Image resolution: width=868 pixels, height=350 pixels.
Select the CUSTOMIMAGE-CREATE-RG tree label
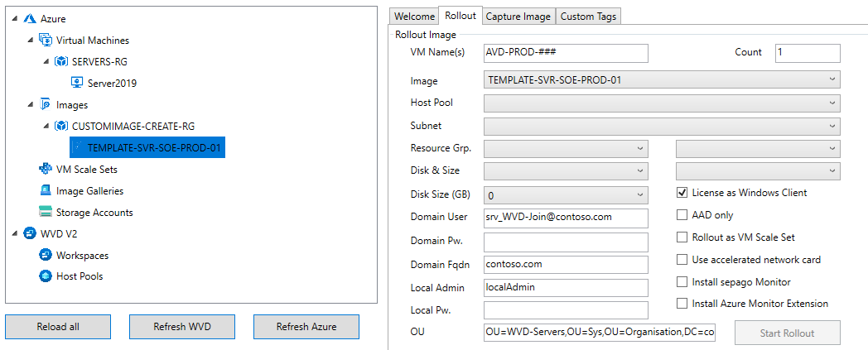coord(133,127)
